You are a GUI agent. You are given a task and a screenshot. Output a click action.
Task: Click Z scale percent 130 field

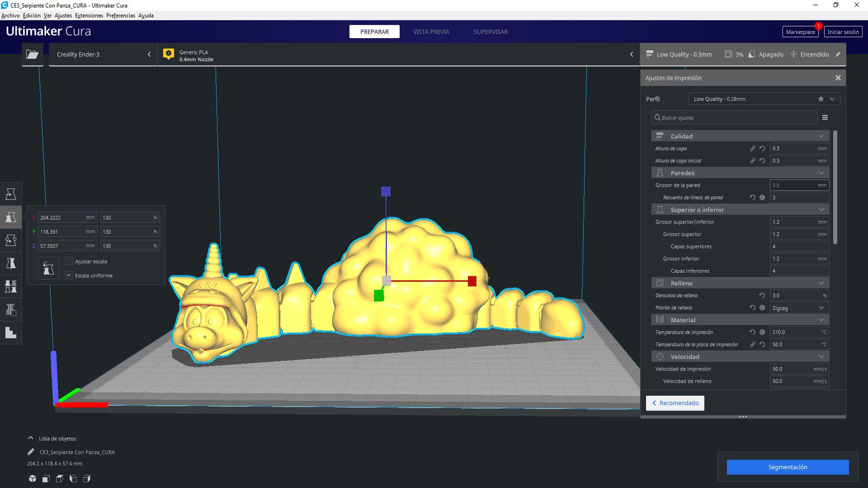tap(130, 246)
